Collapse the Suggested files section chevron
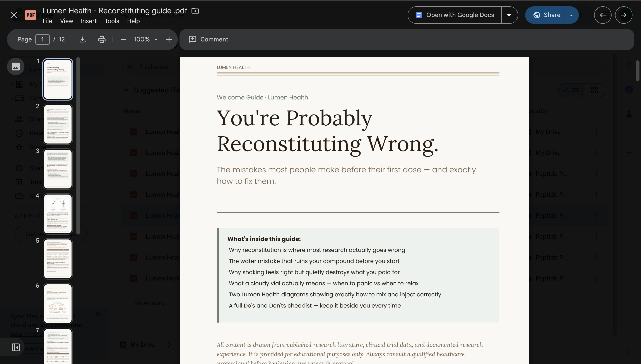641x364 pixels. 126,90
